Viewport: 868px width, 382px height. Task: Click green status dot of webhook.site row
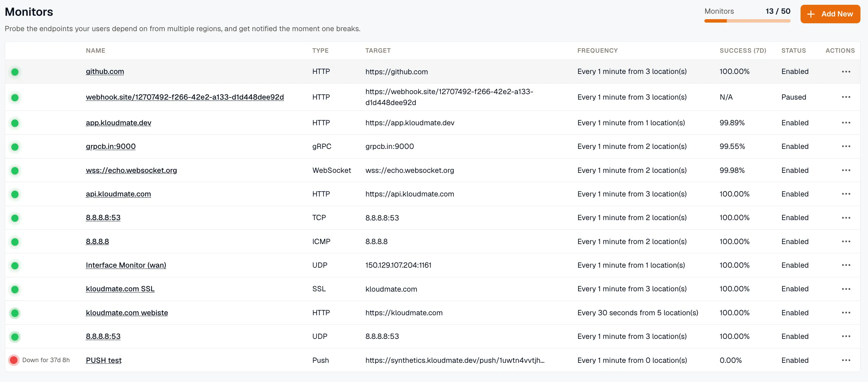15,98
